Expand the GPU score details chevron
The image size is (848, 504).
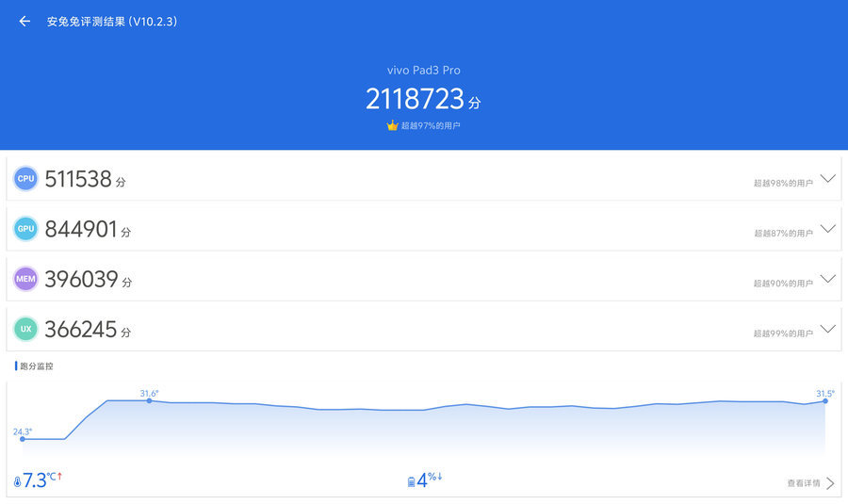[828, 228]
